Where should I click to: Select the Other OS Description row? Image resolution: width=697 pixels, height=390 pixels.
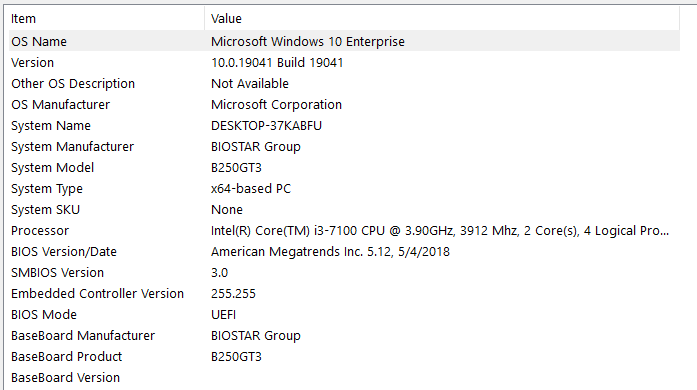pos(344,83)
